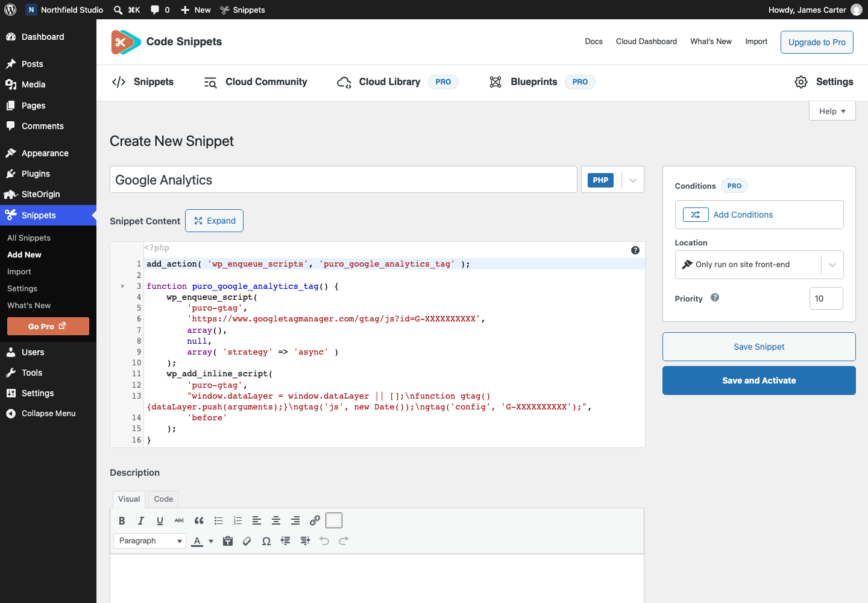
Task: Toggle the editor toolbar kitchen sink
Action: click(x=334, y=520)
